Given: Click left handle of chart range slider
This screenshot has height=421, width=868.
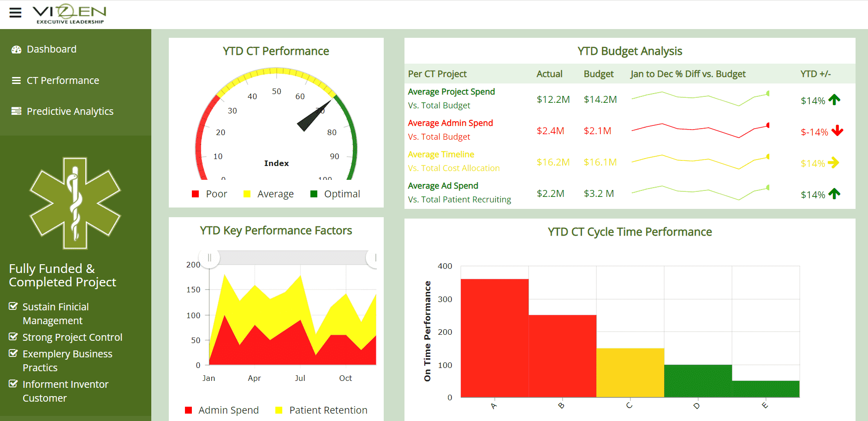Looking at the screenshot, I should pyautogui.click(x=209, y=258).
